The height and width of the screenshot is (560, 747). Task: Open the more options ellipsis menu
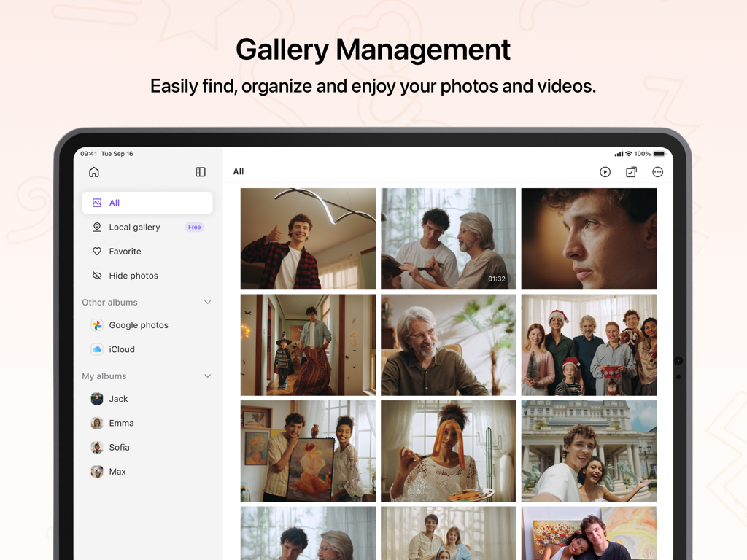tap(657, 172)
